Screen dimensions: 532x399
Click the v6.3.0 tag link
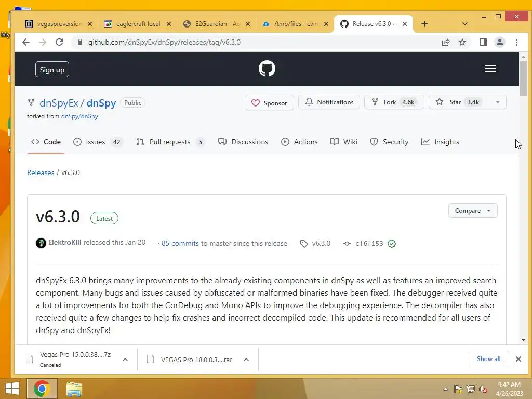[315, 243]
